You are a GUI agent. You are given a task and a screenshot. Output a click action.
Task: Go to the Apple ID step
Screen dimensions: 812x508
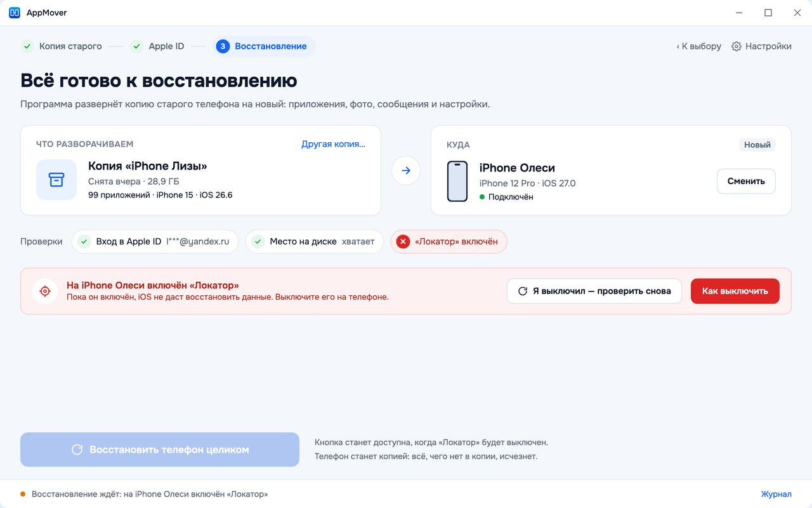(158, 46)
